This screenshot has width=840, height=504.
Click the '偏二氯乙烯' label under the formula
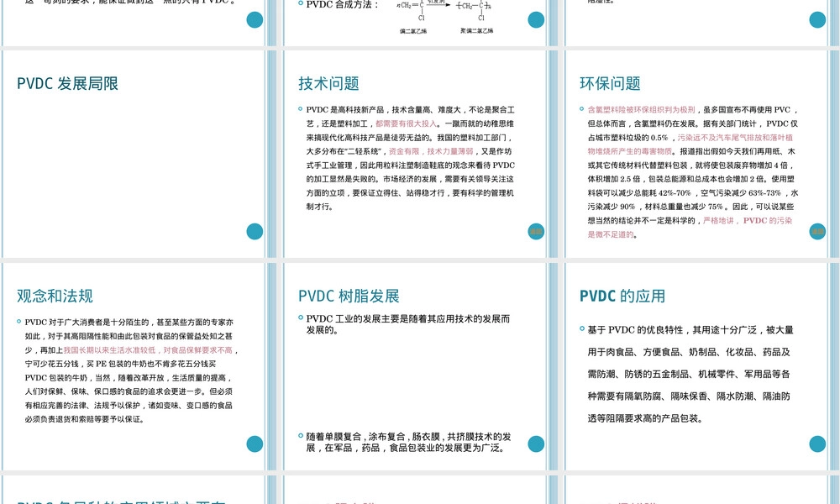413,31
